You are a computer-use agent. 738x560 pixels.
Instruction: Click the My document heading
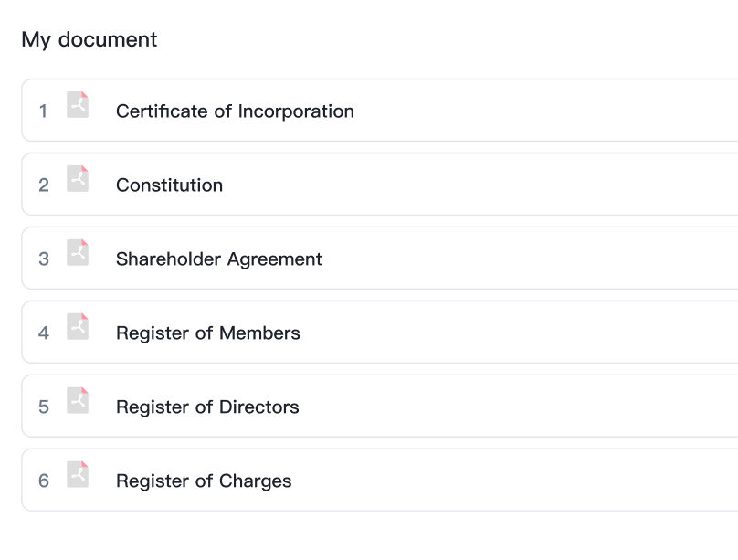pyautogui.click(x=90, y=39)
